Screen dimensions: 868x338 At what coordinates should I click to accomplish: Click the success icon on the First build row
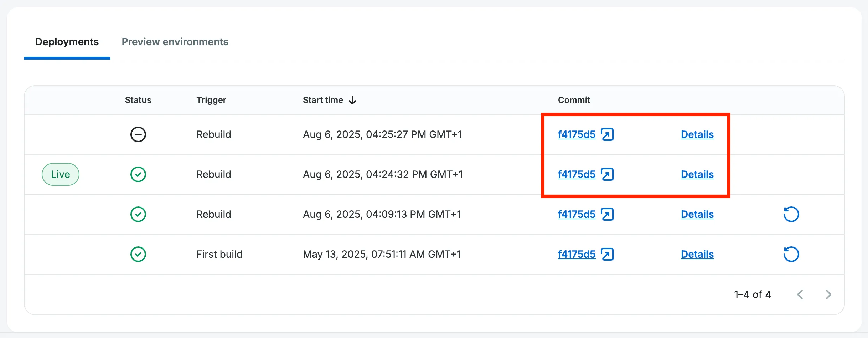(x=138, y=254)
